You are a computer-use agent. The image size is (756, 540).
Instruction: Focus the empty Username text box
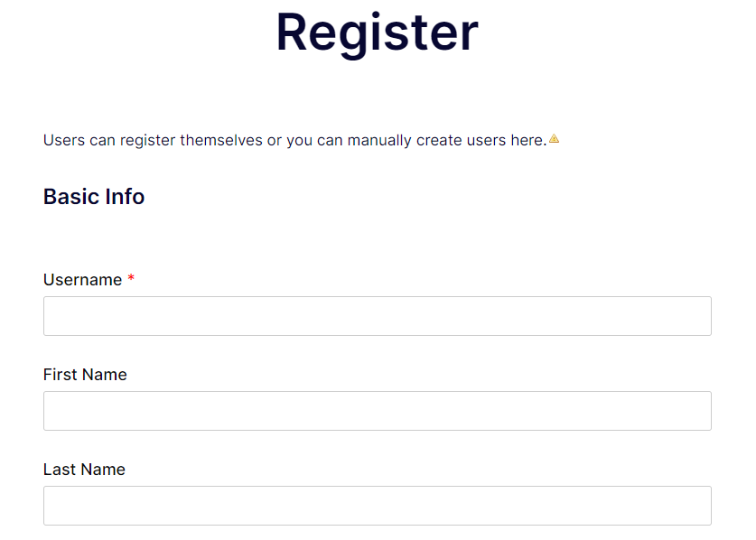click(x=377, y=315)
